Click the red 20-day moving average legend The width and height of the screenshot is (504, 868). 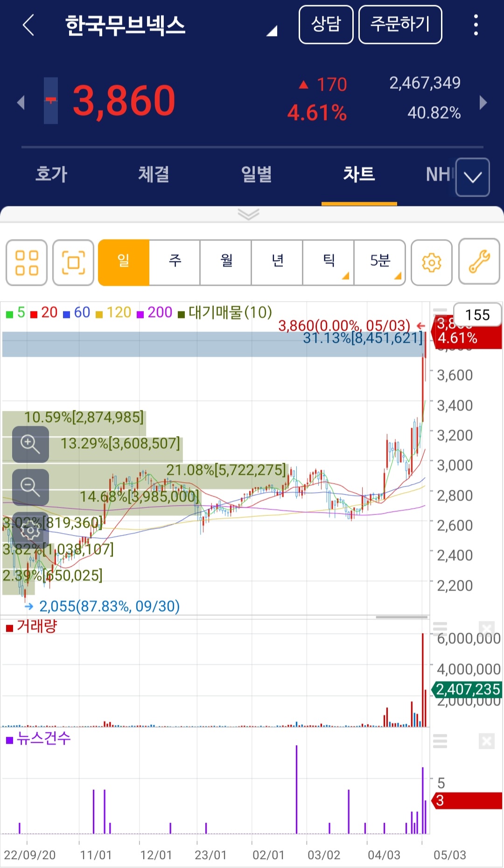[x=44, y=313]
